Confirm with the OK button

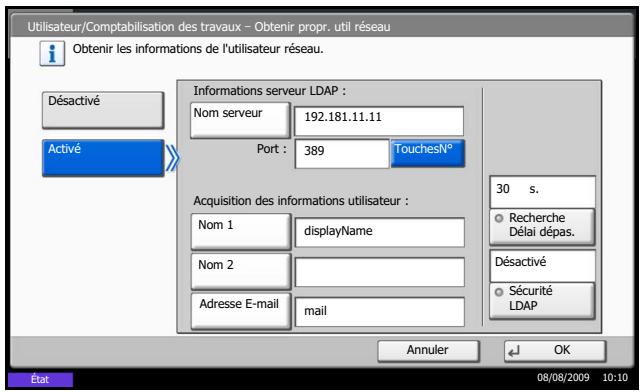(x=555, y=351)
